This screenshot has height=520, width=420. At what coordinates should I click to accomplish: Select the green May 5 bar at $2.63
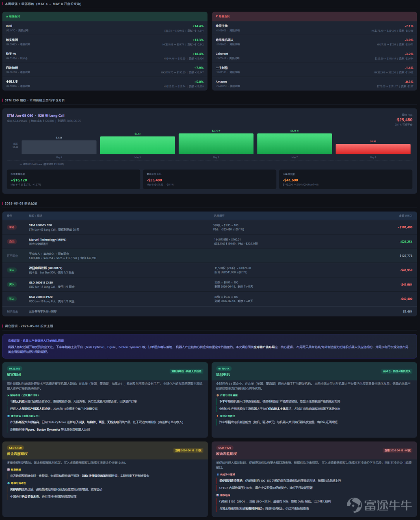(137, 145)
